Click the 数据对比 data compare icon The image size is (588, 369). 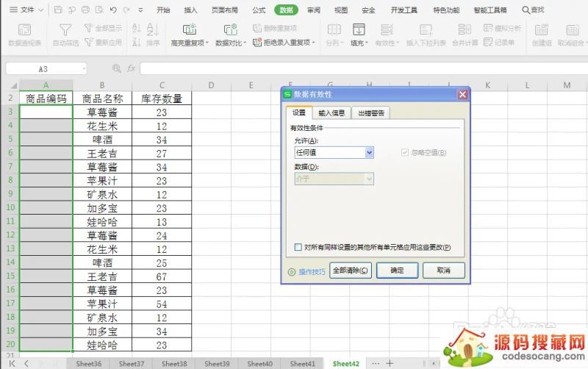[230, 29]
